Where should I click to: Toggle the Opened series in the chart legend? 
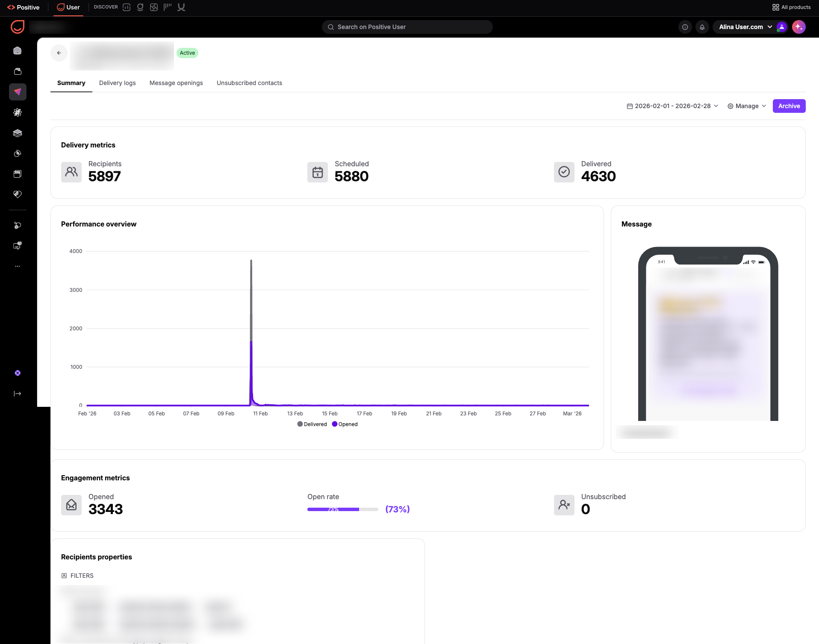coord(345,424)
